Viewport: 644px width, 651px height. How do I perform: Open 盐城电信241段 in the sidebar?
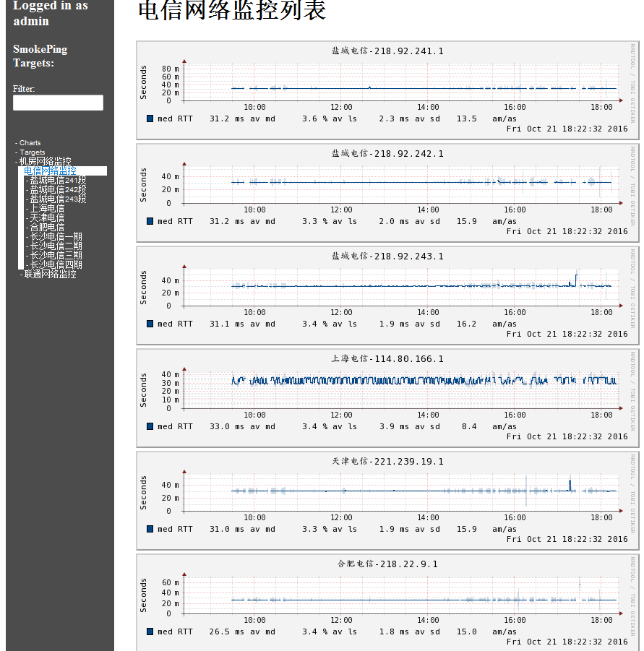(x=58, y=180)
